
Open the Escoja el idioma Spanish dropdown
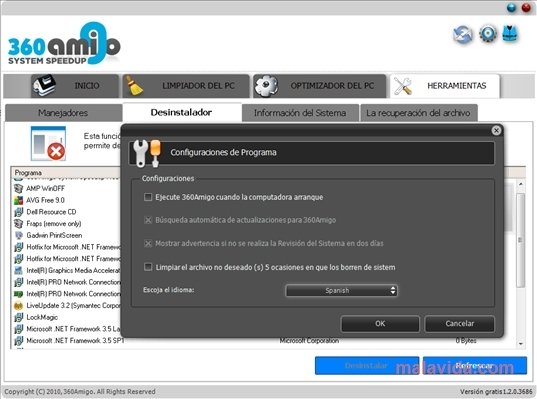[341, 290]
